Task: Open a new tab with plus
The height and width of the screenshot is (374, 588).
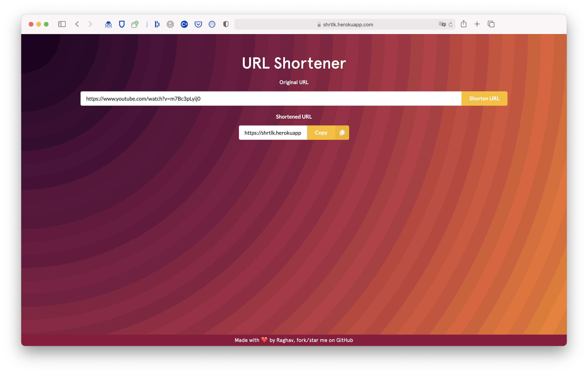Action: [x=477, y=24]
